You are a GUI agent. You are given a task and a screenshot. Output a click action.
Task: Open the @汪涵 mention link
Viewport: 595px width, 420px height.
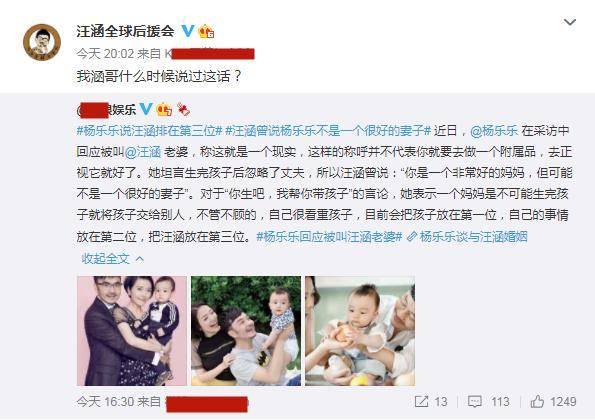click(143, 152)
